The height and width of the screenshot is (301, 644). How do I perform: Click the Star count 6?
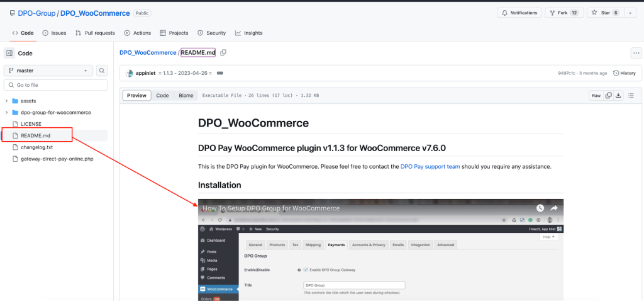(x=615, y=13)
